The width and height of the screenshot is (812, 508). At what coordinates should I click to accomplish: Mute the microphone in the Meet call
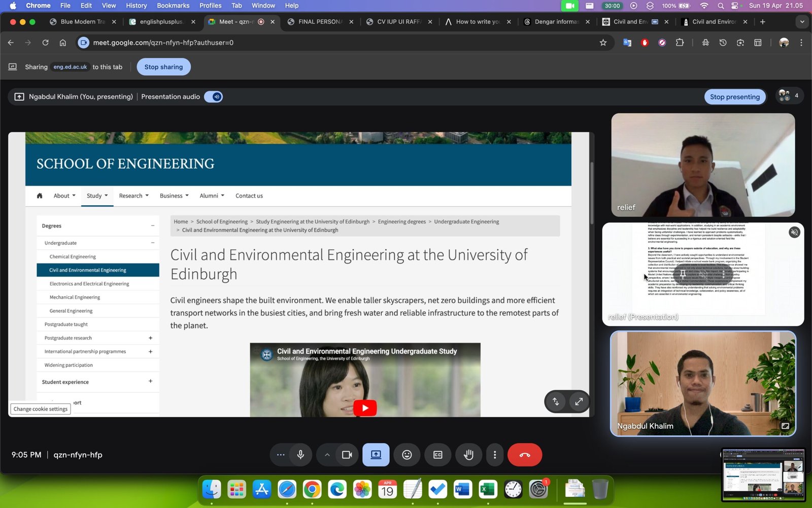pos(300,455)
